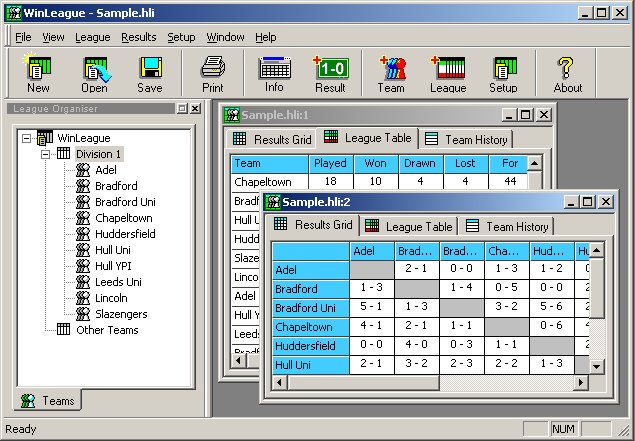Collapse the Division 1 tree node

46,154
